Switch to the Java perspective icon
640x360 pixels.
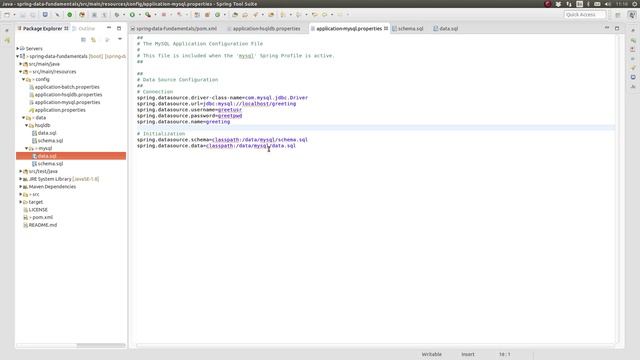point(632,15)
